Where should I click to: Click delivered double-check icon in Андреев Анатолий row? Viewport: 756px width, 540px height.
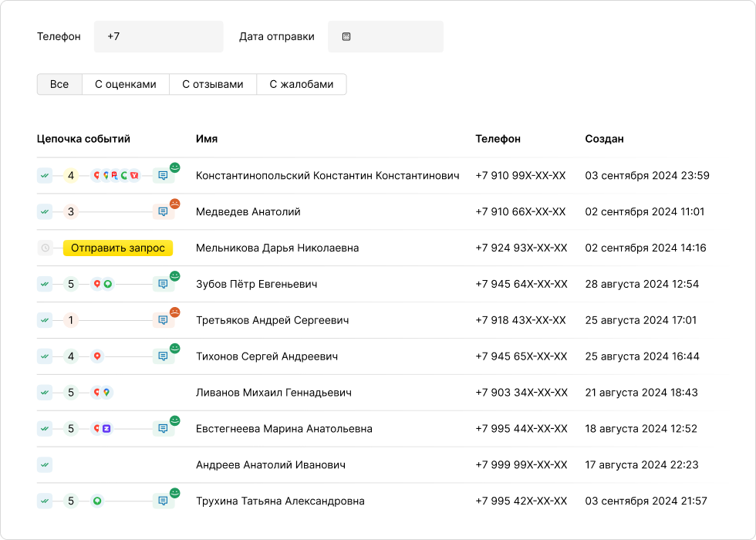(45, 464)
